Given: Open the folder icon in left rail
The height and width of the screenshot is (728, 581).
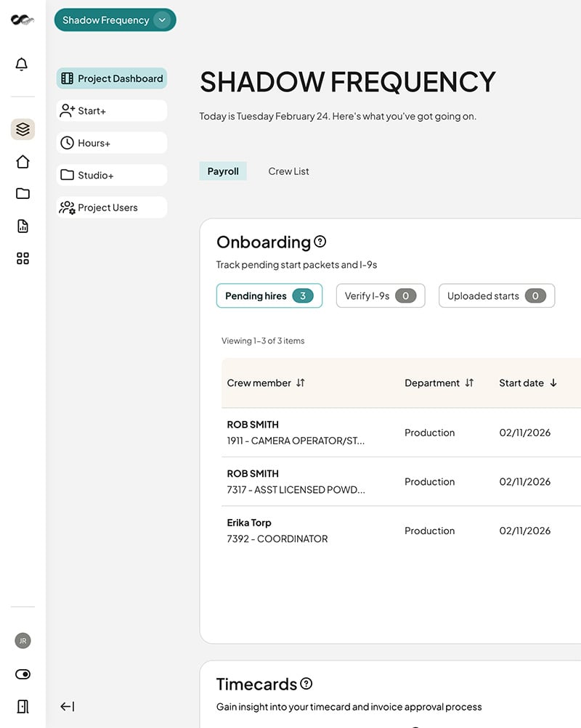Looking at the screenshot, I should (x=23, y=194).
